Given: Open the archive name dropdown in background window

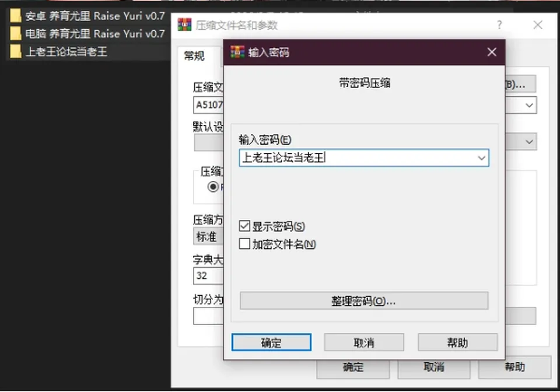Looking at the screenshot, I should point(529,106).
